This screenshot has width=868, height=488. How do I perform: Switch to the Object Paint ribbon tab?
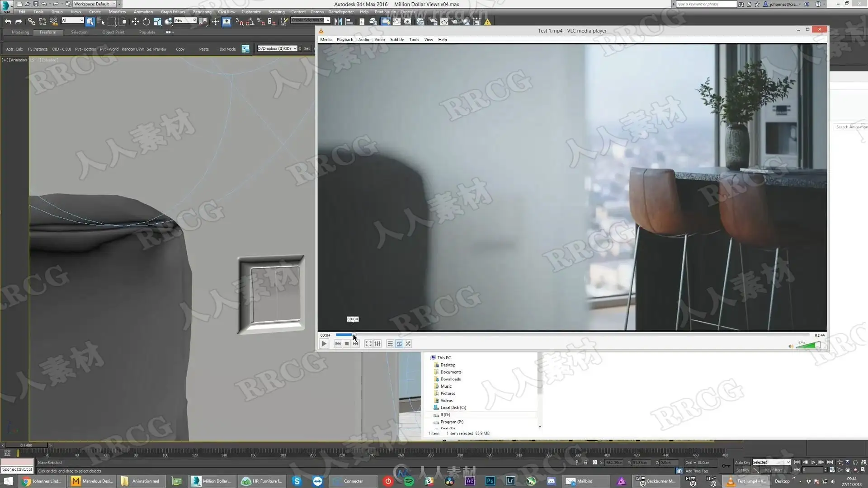tap(113, 32)
